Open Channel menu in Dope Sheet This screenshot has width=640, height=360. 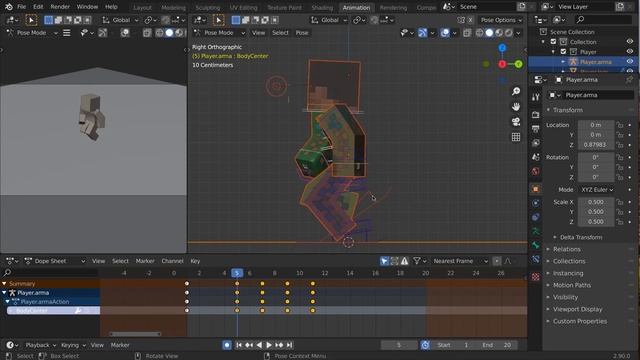pos(172,261)
